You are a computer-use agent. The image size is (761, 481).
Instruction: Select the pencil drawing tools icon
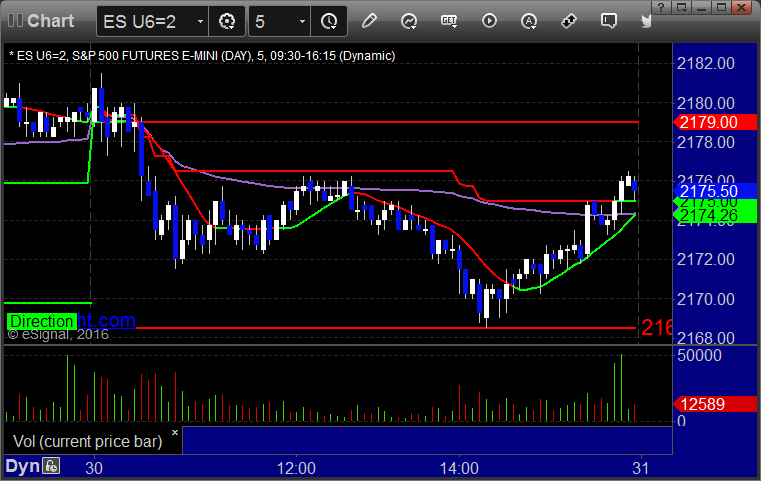tap(369, 21)
